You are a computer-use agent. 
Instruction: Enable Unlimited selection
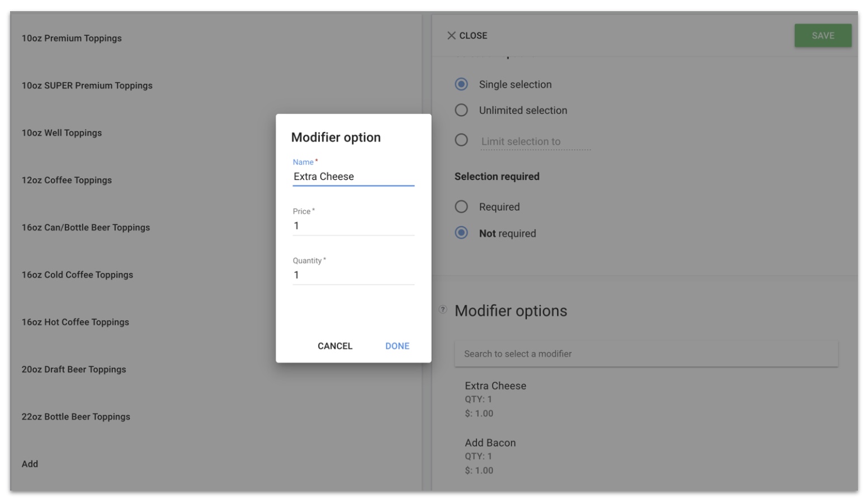pyautogui.click(x=461, y=110)
